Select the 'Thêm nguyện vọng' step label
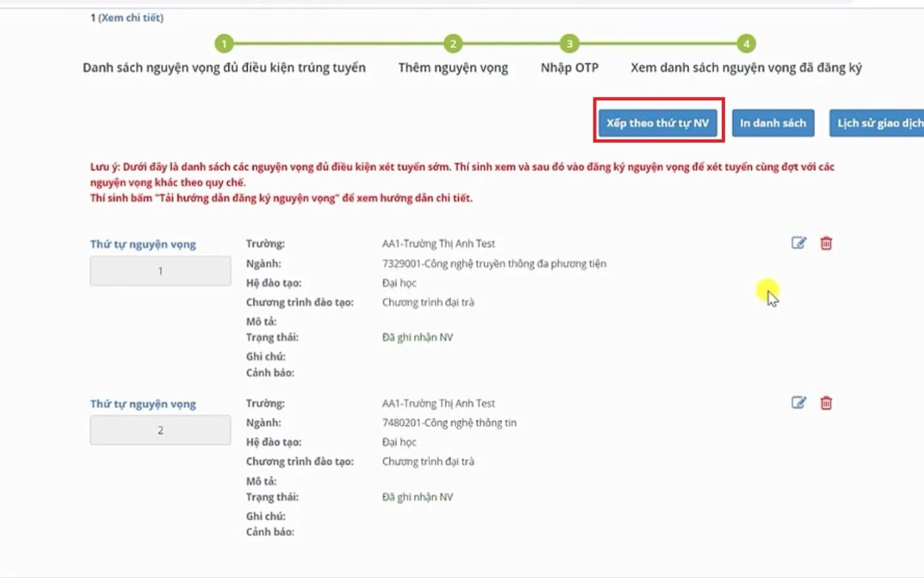924x578 pixels. [453, 68]
